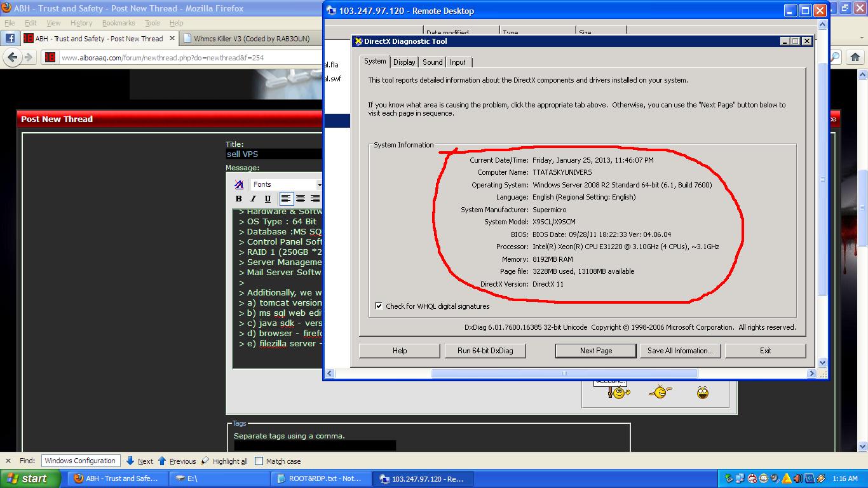Click Highlight all in the find bar

coord(224,461)
